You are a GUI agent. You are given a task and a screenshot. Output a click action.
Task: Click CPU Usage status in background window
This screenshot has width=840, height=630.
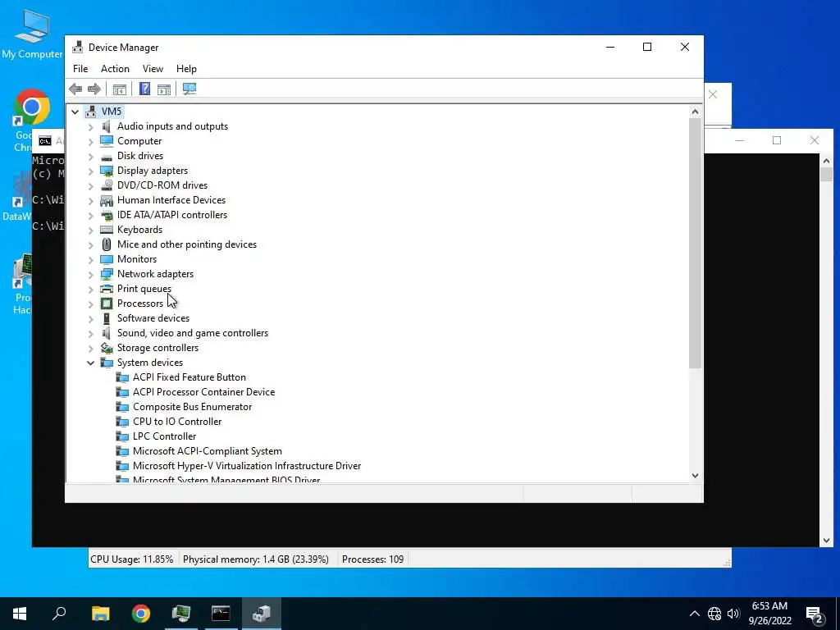pos(132,559)
